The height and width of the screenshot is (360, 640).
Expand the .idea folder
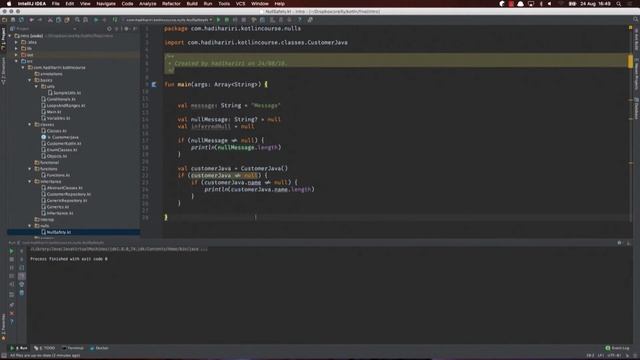tap(16, 42)
